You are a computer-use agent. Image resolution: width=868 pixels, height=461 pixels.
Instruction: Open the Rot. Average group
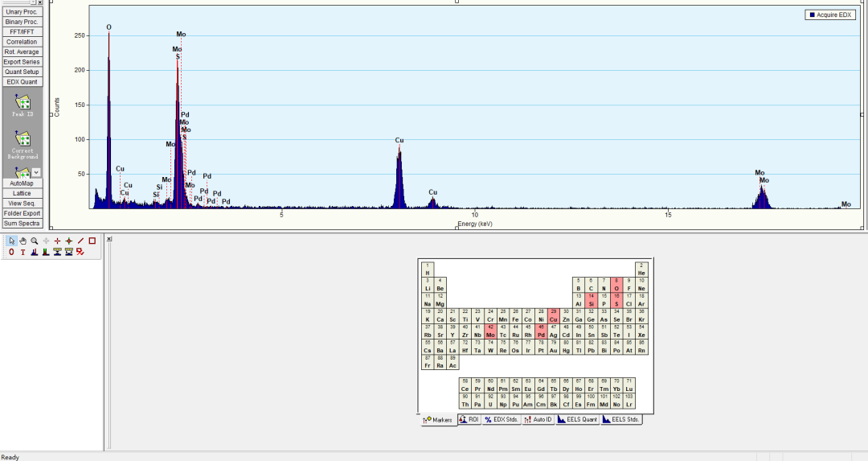(23, 51)
